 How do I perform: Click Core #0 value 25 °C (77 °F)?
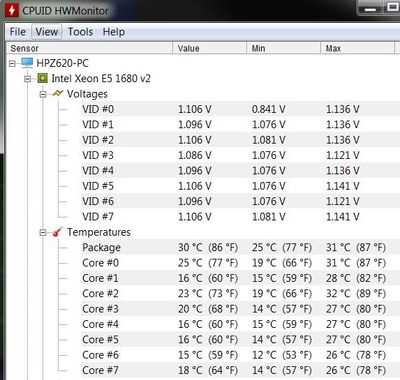point(208,263)
